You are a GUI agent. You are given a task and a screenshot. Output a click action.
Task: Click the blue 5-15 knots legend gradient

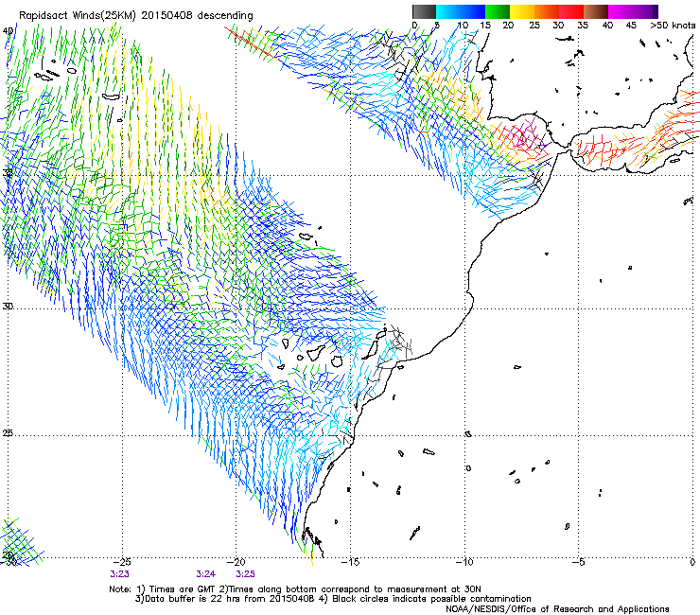pos(461,11)
